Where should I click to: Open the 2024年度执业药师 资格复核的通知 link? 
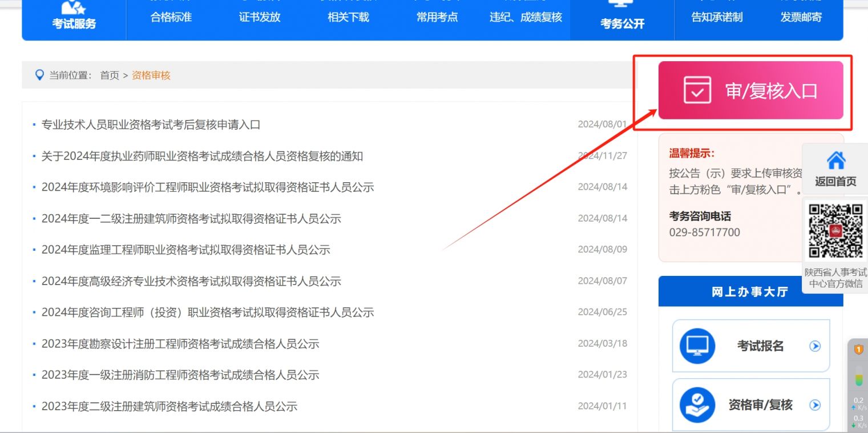point(202,156)
